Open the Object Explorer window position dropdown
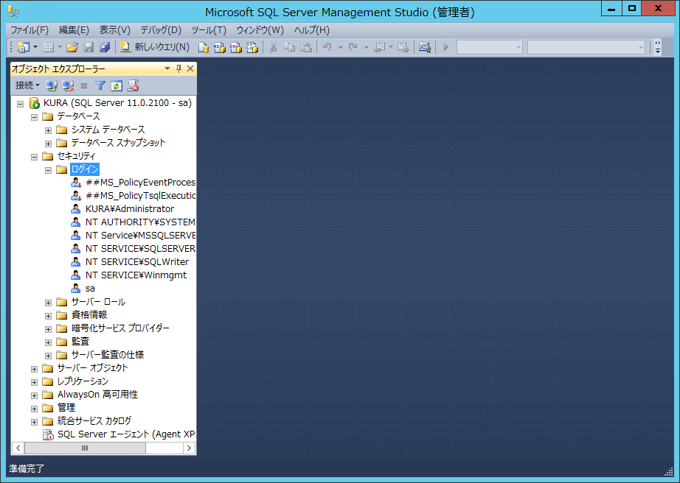This screenshot has height=483, width=680. click(167, 69)
